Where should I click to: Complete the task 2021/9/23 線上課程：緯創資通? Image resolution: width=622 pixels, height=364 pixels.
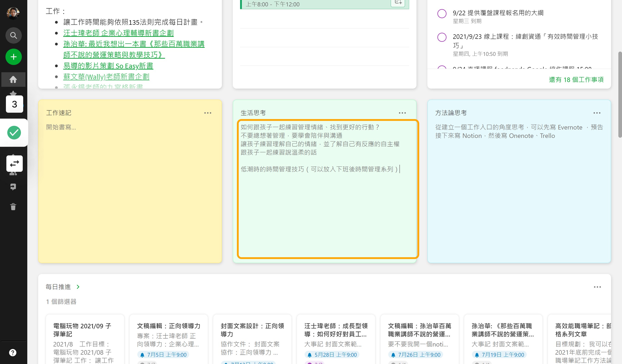click(x=442, y=37)
